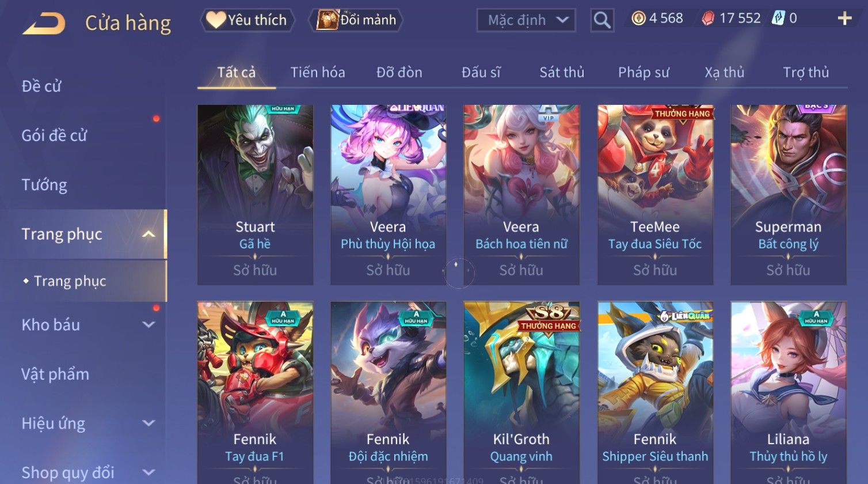Tap the gold coin balance icon
The height and width of the screenshot is (484, 868).
(638, 18)
